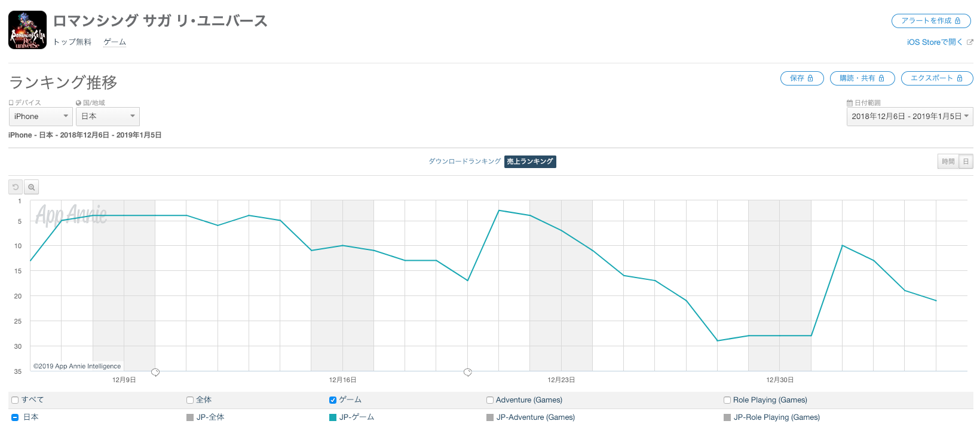The width and height of the screenshot is (980, 436).
Task: Click the calendar icon beside 日付範囲
Action: [x=850, y=103]
